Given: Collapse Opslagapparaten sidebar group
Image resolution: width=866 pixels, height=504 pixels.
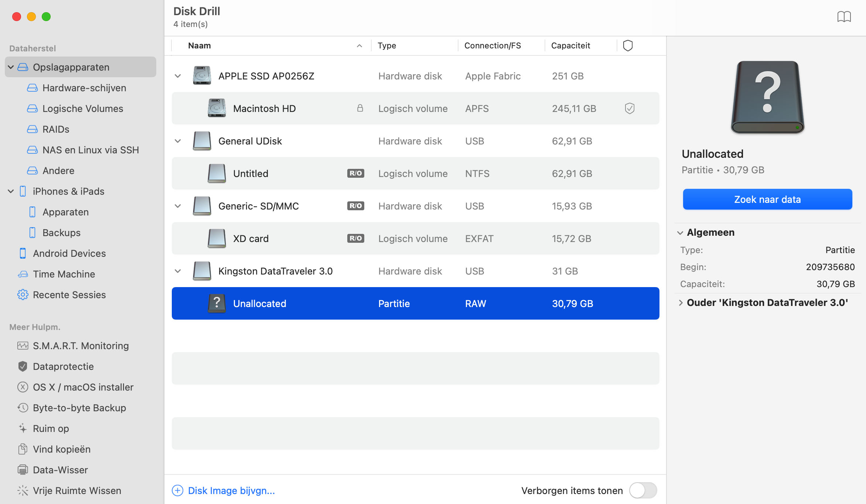Looking at the screenshot, I should point(11,67).
